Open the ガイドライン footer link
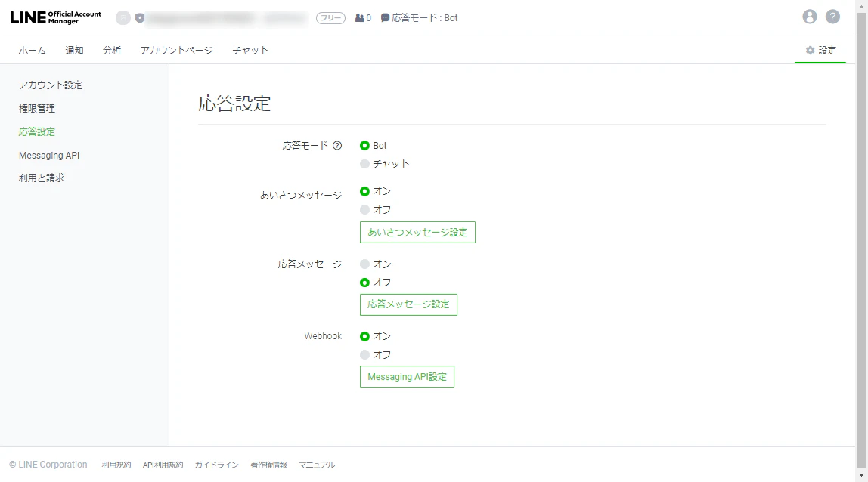This screenshot has width=868, height=482. pyautogui.click(x=216, y=465)
